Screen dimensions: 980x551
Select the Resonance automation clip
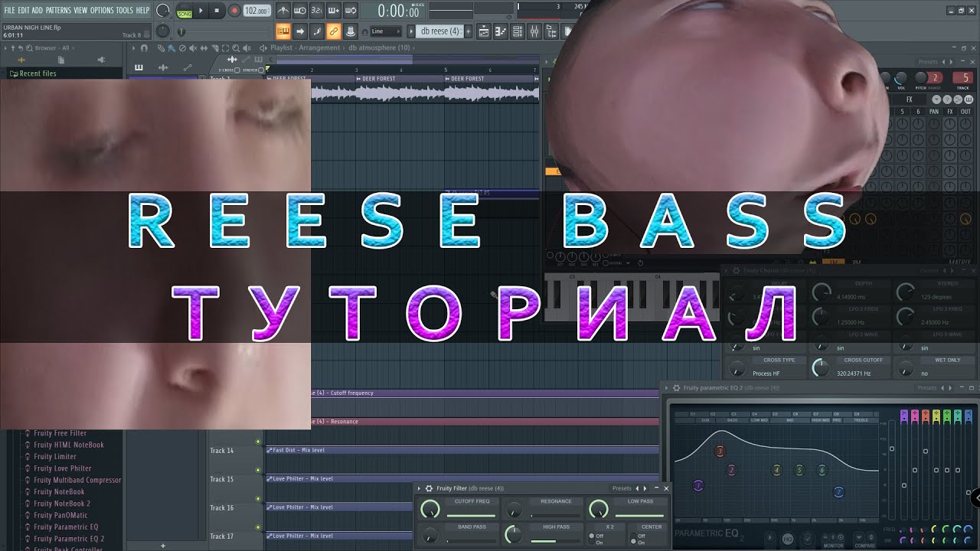pyautogui.click(x=485, y=422)
